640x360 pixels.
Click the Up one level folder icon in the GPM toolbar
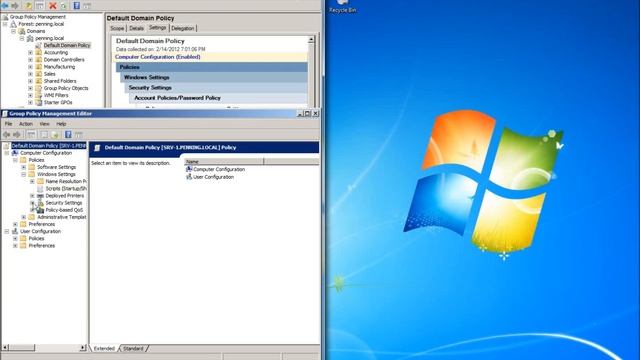[x=29, y=5]
